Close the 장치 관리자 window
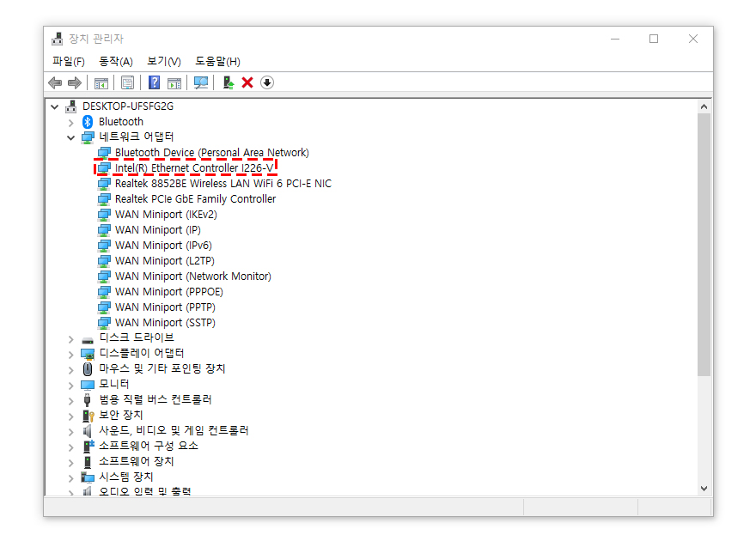Viewport: 756px width, 541px height. pos(693,39)
